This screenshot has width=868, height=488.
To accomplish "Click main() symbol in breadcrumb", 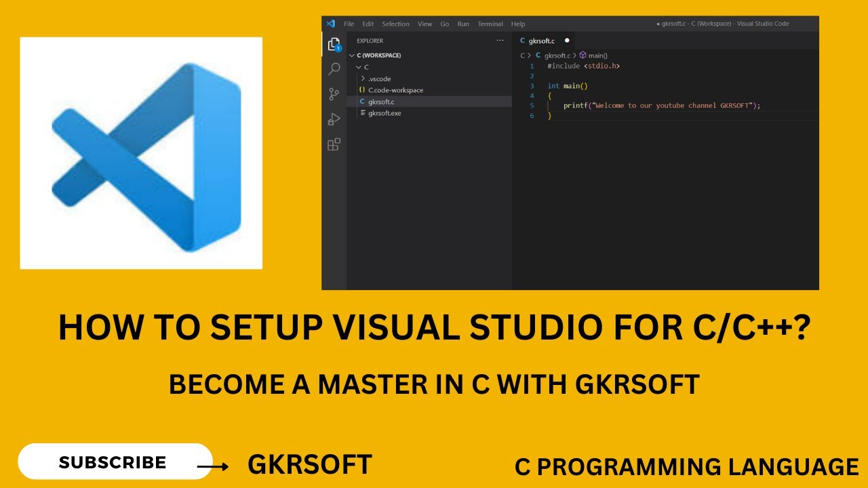I will click(x=593, y=55).
